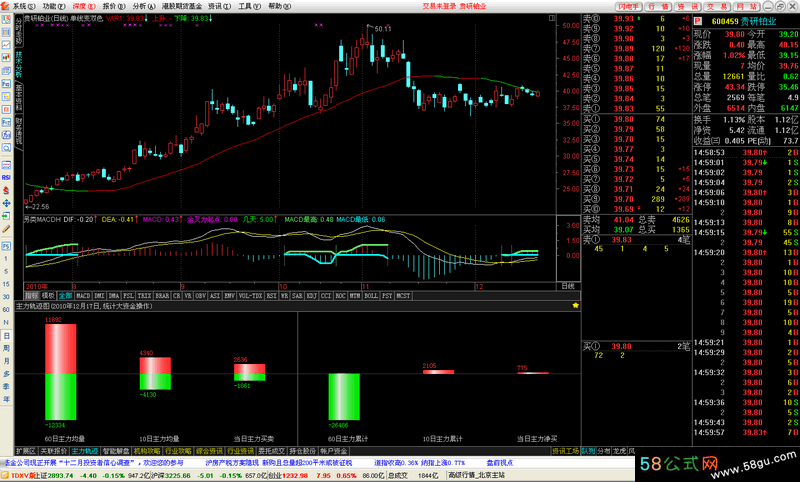This screenshot has height=482, width=800.
Task: Select the RSI indicator tab
Action: coord(271,296)
